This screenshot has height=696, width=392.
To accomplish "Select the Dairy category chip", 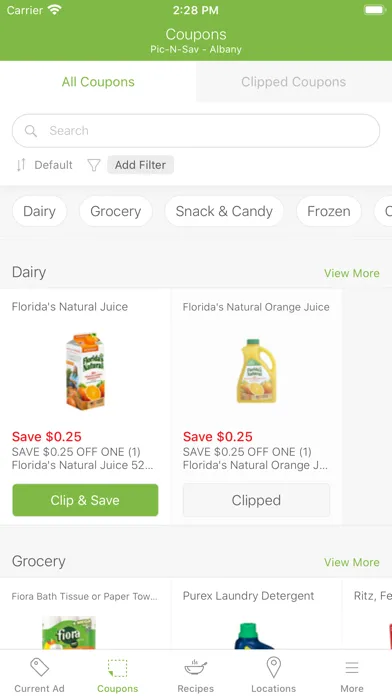I will point(40,211).
